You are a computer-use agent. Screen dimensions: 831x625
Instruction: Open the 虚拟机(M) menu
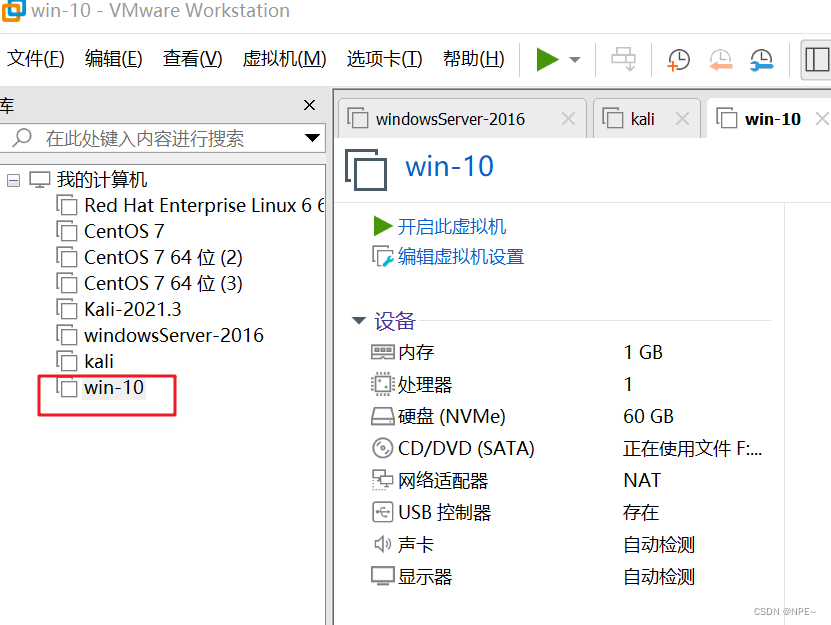[x=284, y=58]
